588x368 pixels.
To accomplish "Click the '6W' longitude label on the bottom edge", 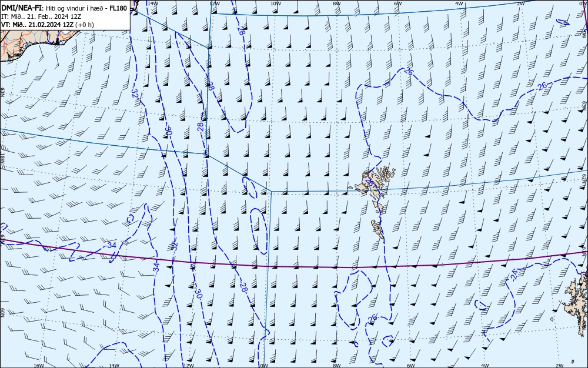I will 410,366.
